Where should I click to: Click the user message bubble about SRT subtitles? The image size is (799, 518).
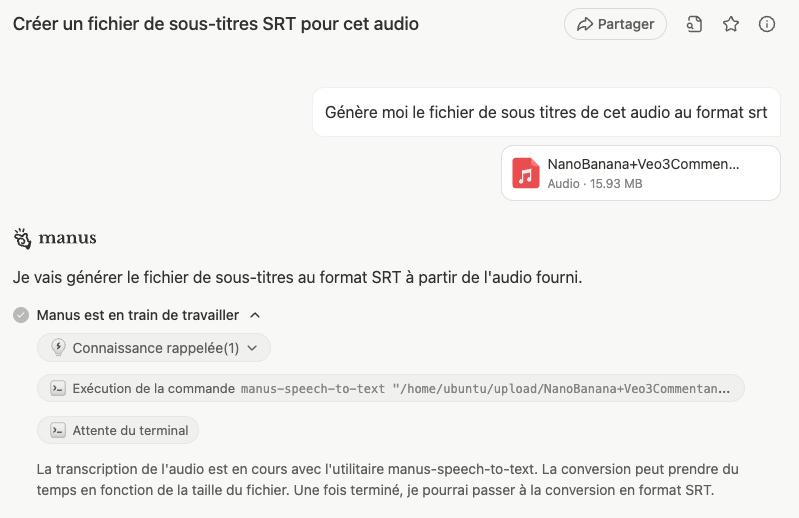point(545,112)
